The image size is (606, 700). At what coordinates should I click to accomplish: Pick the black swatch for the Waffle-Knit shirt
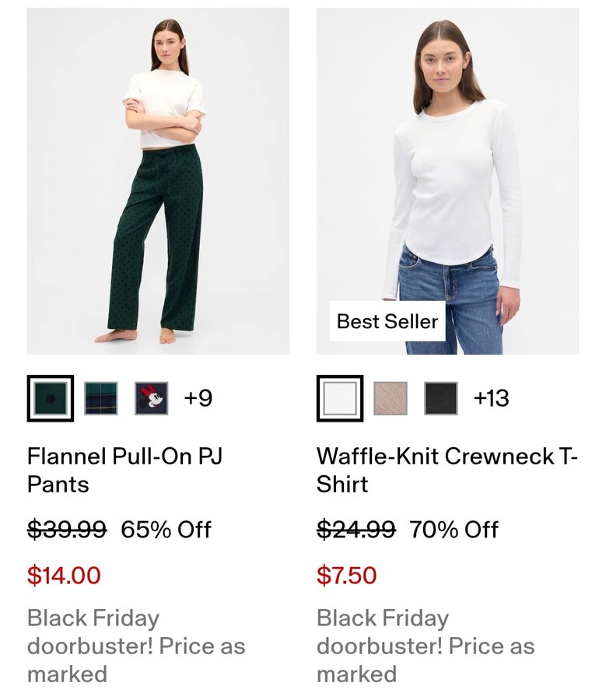point(441,398)
